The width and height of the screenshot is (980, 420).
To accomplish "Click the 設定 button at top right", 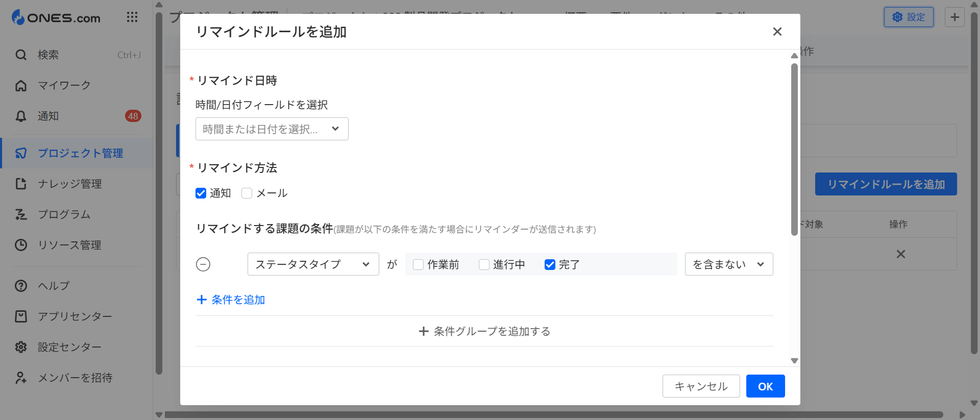I will (x=909, y=17).
